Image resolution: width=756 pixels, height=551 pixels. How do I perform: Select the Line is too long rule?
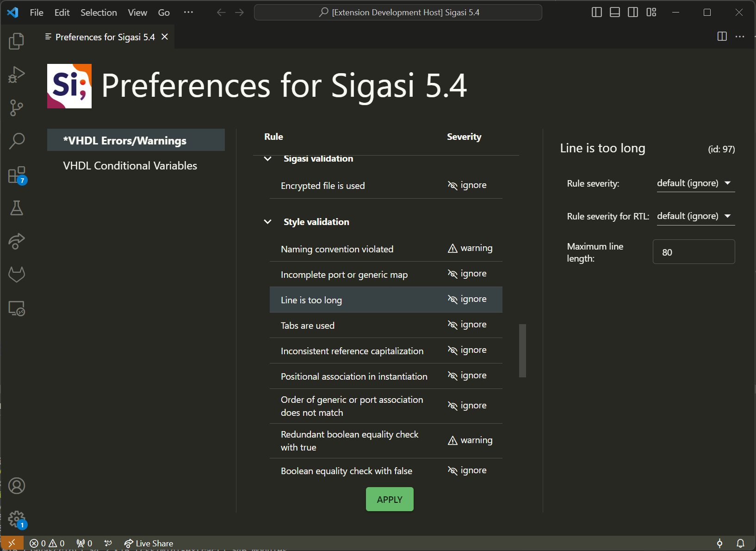(386, 300)
